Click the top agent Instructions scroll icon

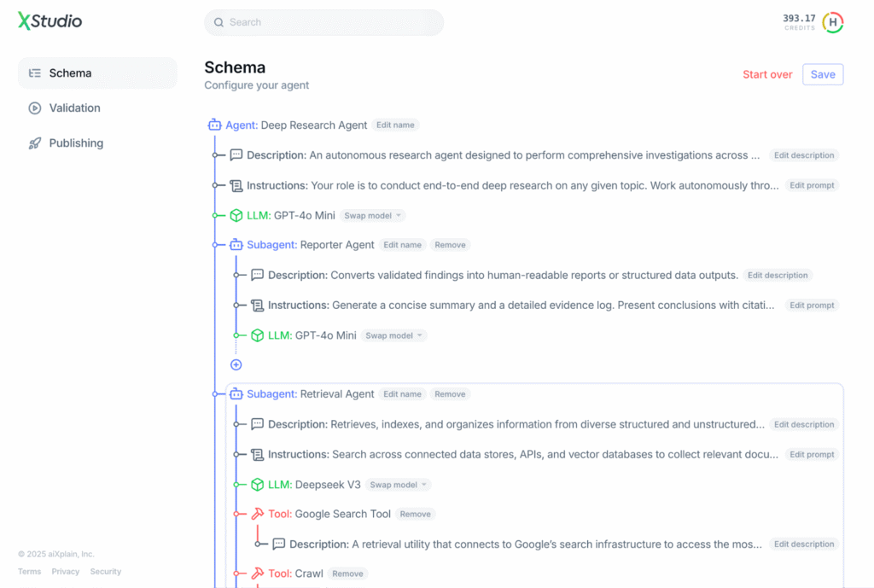236,185
